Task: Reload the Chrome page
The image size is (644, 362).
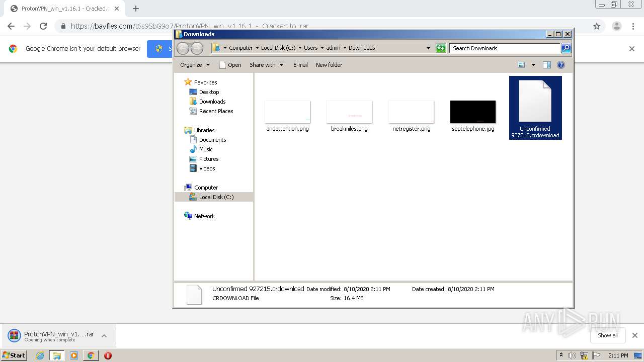Action: click(x=43, y=26)
